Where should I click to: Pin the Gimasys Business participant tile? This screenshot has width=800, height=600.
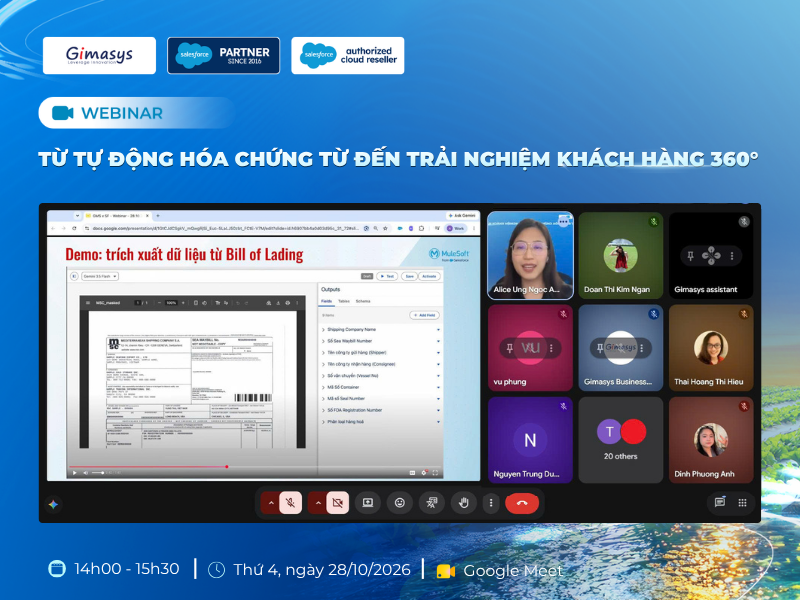point(600,348)
